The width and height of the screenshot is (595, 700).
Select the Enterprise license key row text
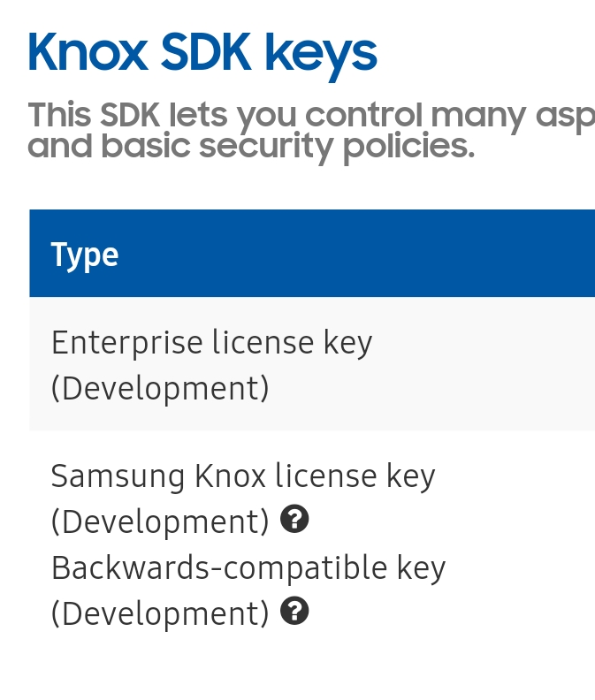tap(211, 365)
